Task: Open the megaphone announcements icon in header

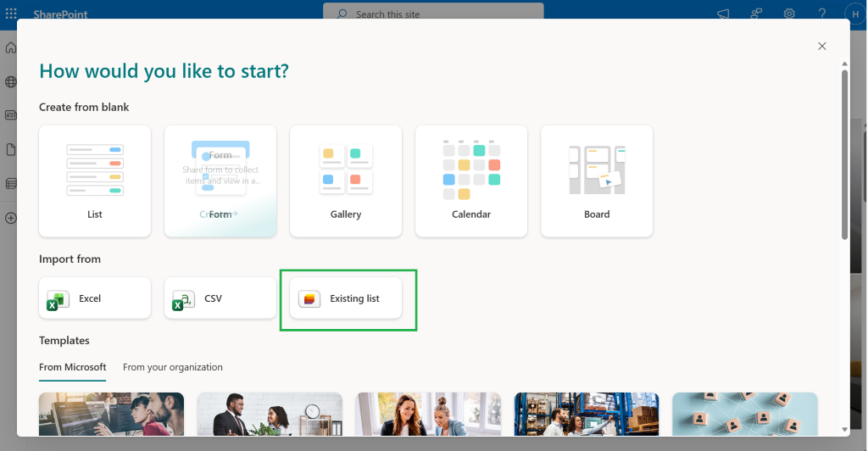Action: [x=723, y=14]
